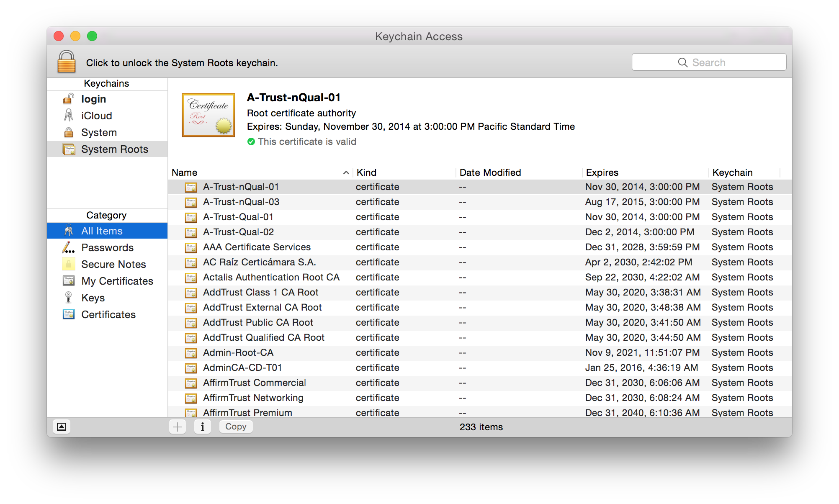Click the Secure Notes yellow note icon
Viewport: 839px width, 504px height.
coord(68,264)
